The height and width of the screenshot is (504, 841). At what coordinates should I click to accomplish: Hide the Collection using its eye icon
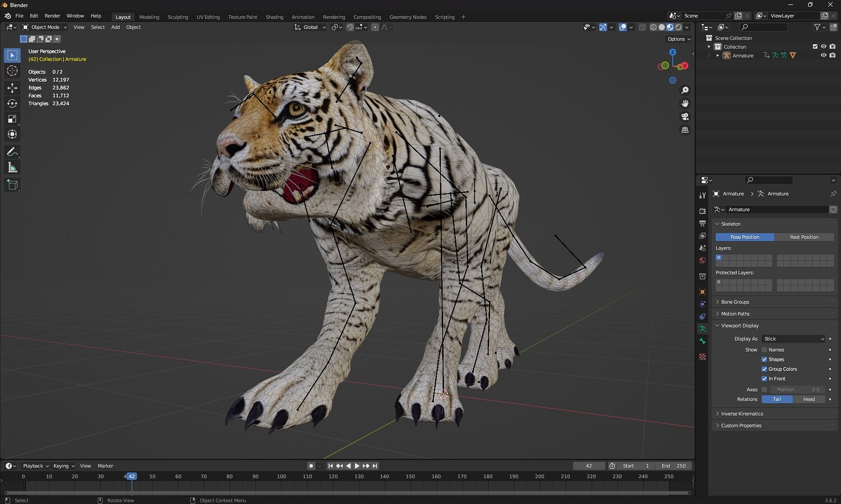(824, 47)
